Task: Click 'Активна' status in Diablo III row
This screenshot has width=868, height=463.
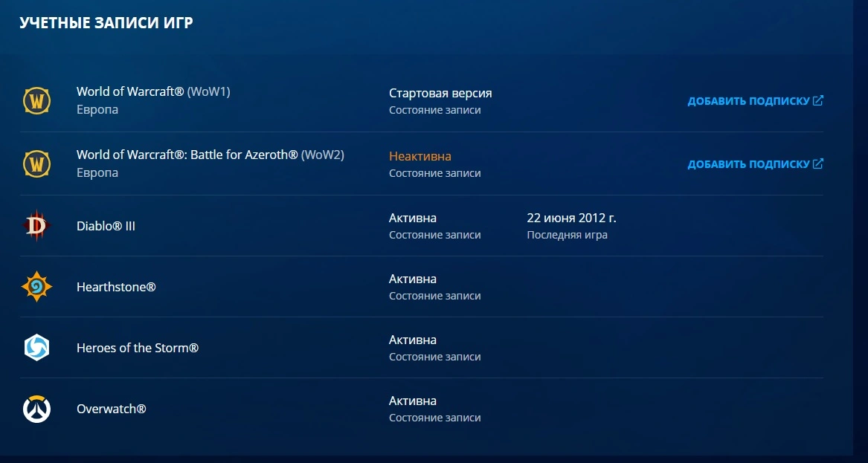Action: pos(412,218)
